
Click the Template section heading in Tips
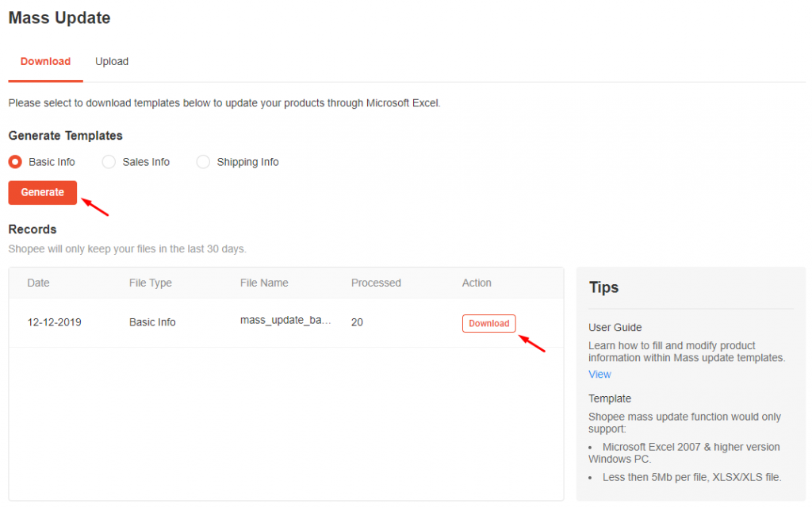coord(609,398)
